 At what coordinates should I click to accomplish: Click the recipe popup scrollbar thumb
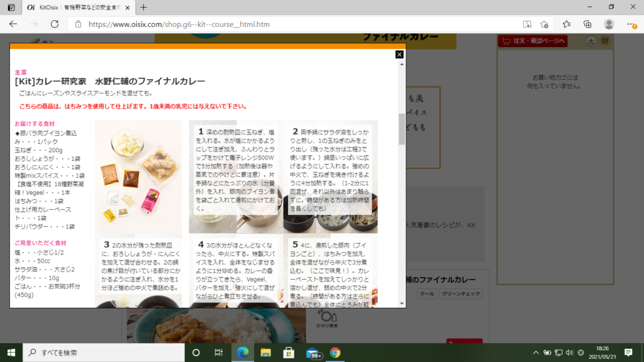coord(402,129)
